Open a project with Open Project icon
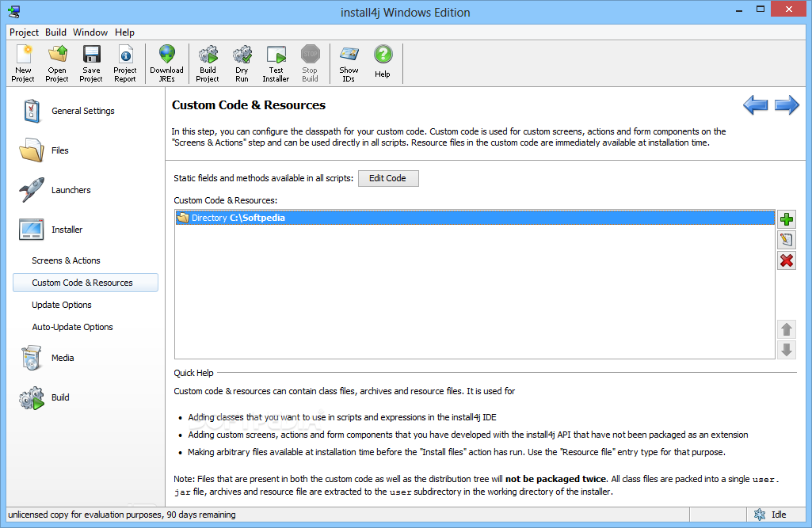This screenshot has width=812, height=528. [57, 63]
